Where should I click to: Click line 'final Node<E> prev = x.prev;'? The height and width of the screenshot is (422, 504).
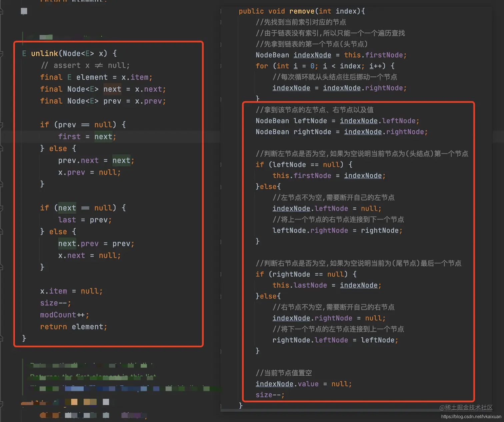(103, 101)
